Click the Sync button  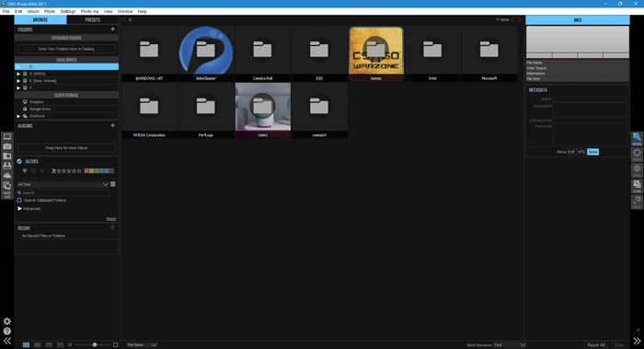tap(619, 345)
